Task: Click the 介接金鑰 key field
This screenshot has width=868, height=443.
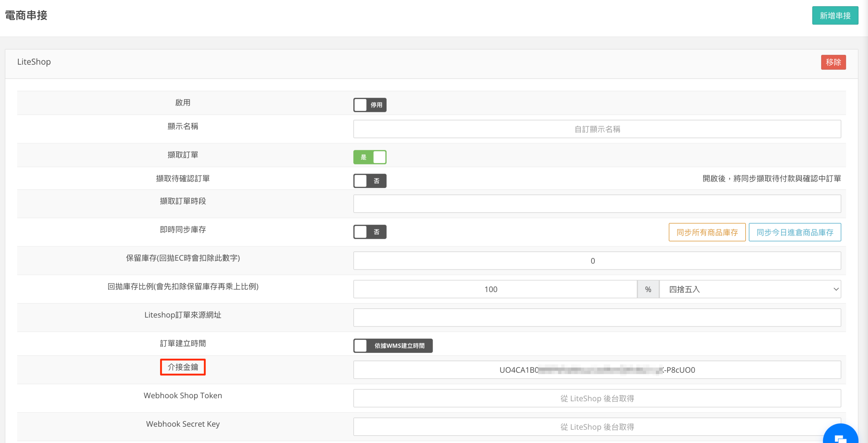Action: [597, 370]
